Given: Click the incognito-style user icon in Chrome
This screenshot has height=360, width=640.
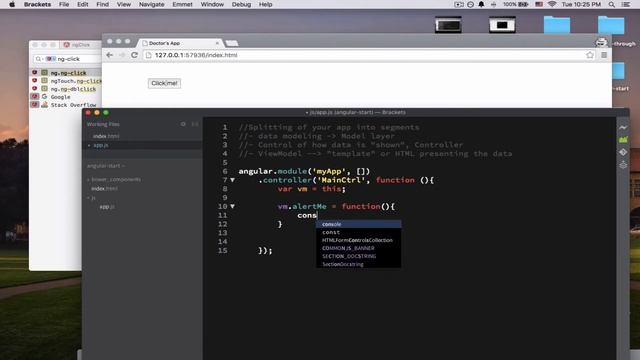Looking at the screenshot, I should (601, 42).
